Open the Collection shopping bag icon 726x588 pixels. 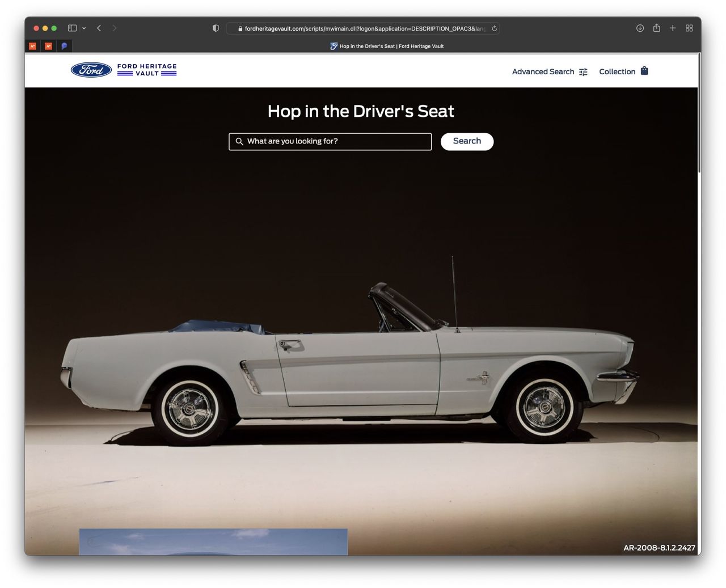coord(644,70)
